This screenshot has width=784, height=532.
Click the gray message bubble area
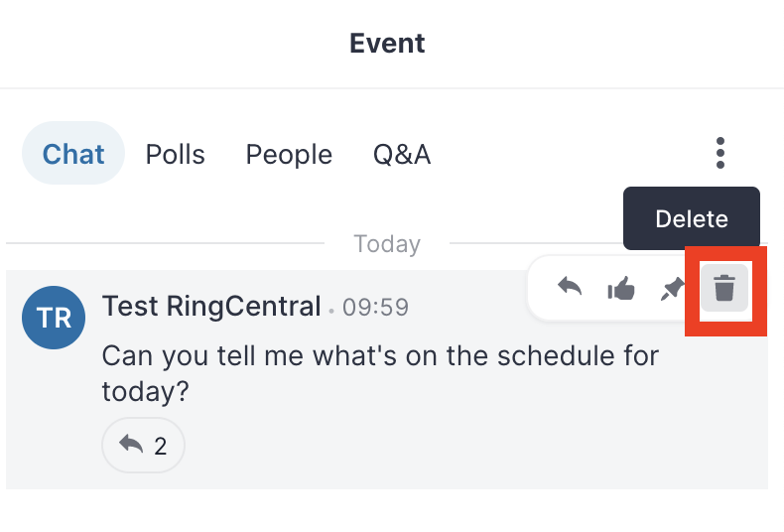click(x=387, y=379)
